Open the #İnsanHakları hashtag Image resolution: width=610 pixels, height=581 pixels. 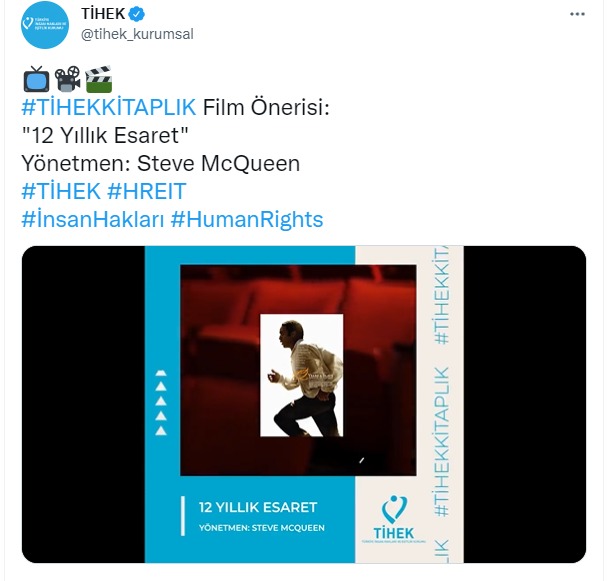point(93,219)
